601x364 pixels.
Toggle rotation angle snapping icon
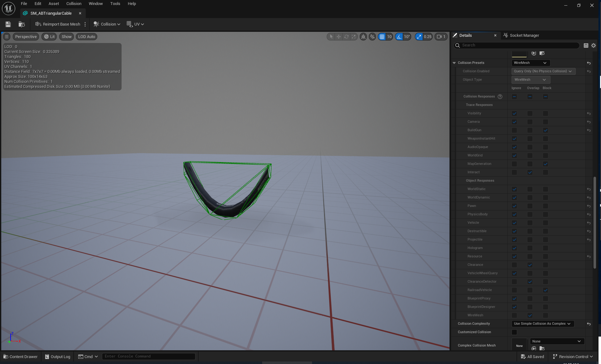coord(399,37)
